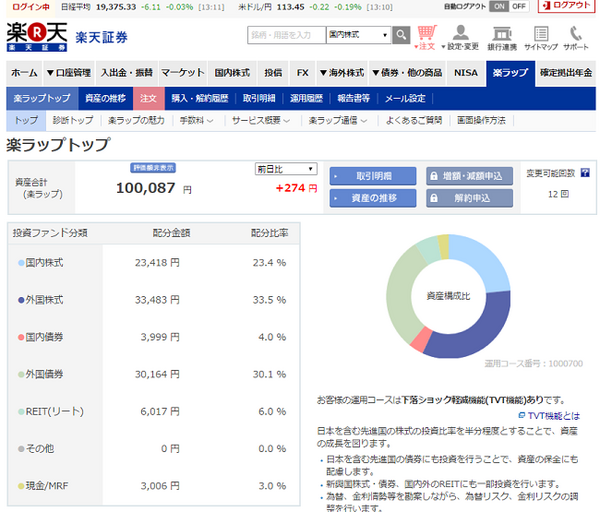600x512 pixels.
Task: Open 診断トップ sub-tab
Action: [73, 121]
